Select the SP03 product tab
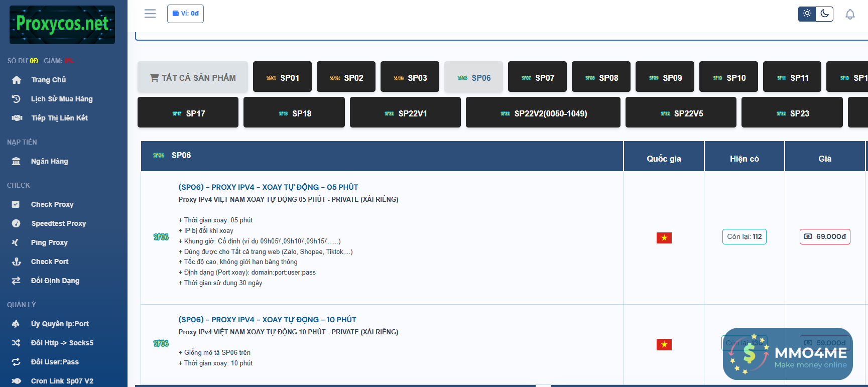The width and height of the screenshot is (868, 387). [410, 77]
